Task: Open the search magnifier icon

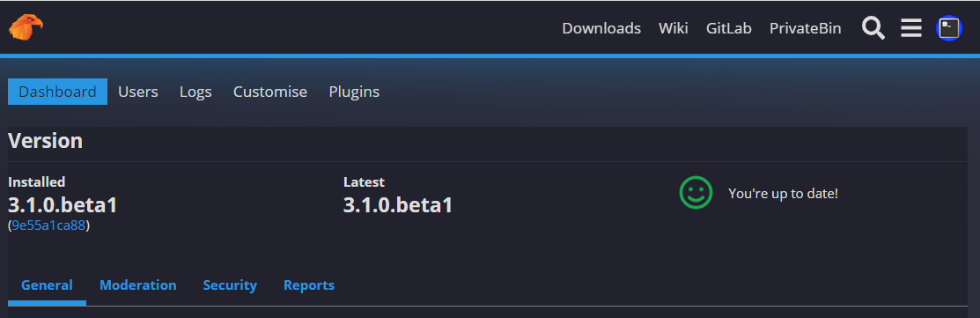Action: 873,28
